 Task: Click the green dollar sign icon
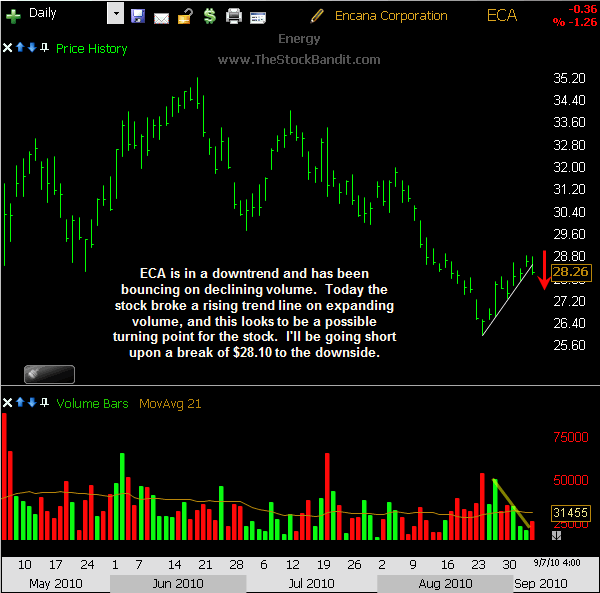209,16
